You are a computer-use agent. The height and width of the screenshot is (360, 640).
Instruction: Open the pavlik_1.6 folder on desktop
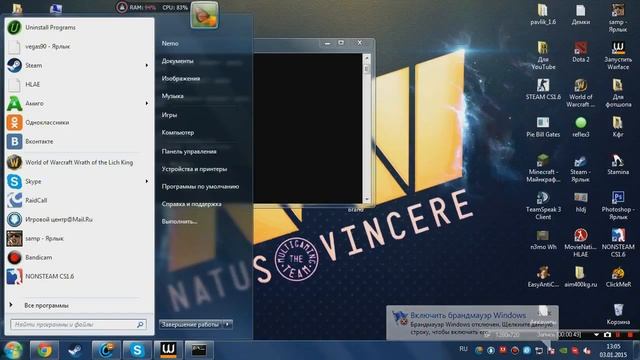pyautogui.click(x=543, y=15)
